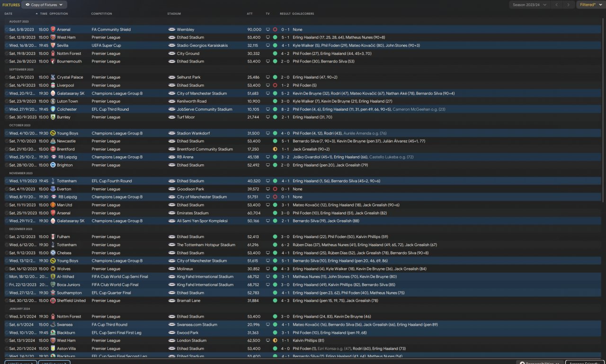Click the 8 - 2 result against Colchester
Screen dimensions: 606x364
(285, 109)
